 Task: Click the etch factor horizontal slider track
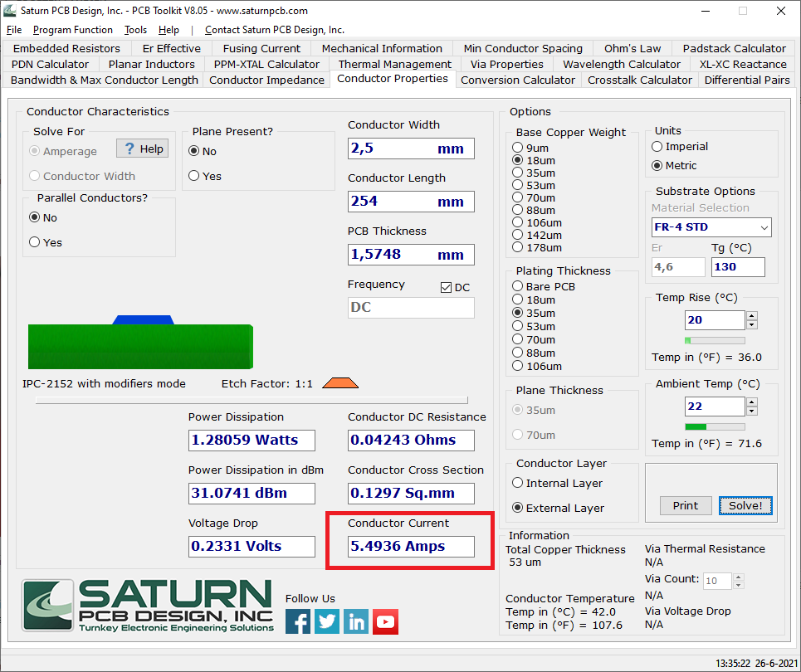pyautogui.click(x=252, y=400)
